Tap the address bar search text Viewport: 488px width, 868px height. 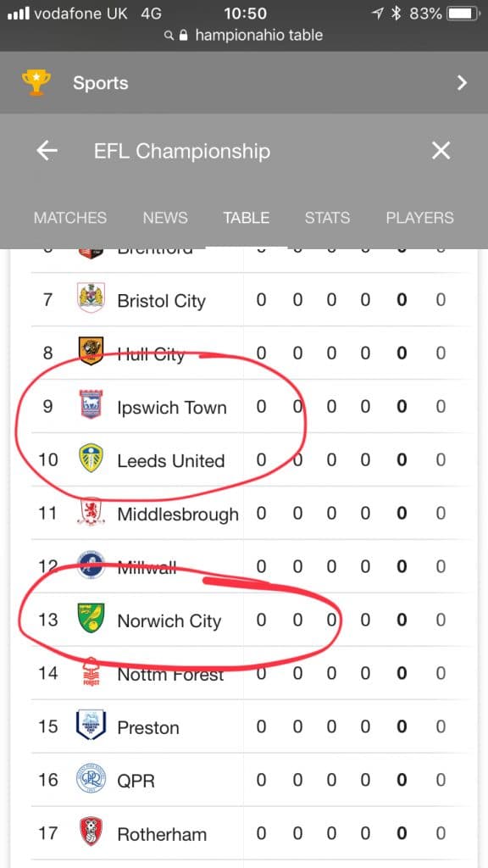(x=259, y=35)
